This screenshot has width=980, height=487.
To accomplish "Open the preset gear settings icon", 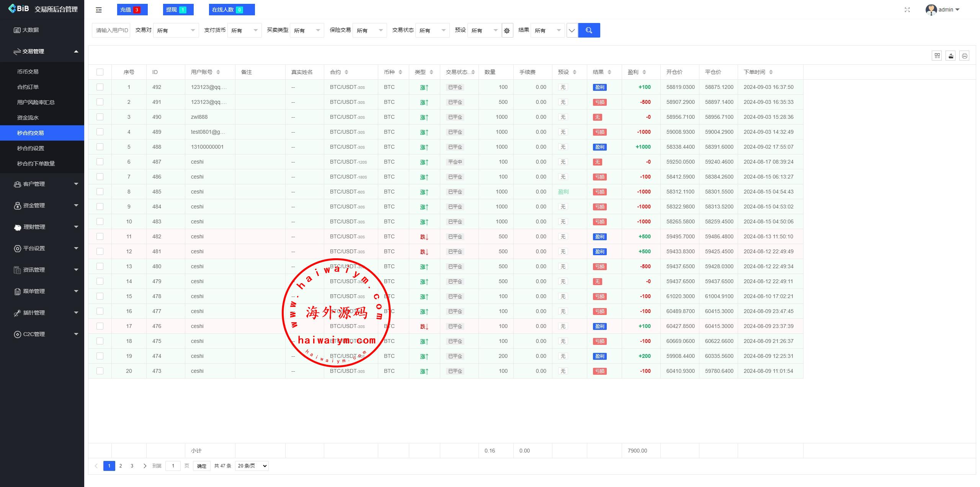I will 507,31.
